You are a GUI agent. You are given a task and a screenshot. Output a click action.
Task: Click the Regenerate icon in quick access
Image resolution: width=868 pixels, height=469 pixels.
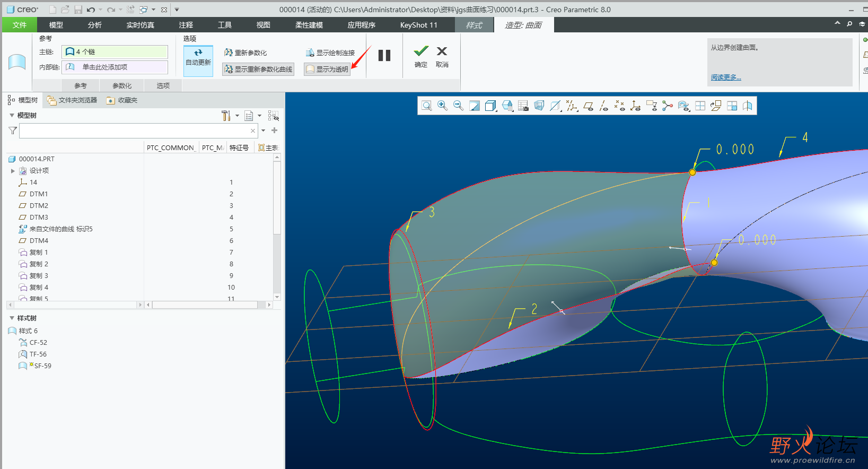click(130, 10)
